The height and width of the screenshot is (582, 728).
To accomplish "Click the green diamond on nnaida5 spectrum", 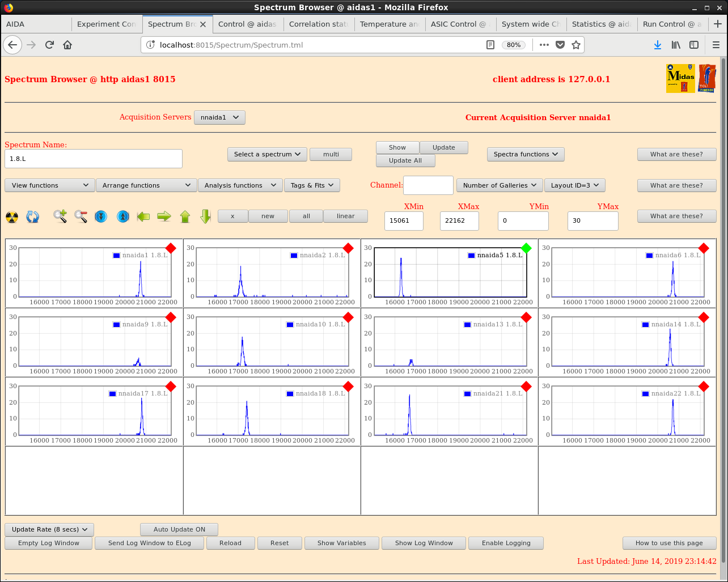I will point(526,248).
